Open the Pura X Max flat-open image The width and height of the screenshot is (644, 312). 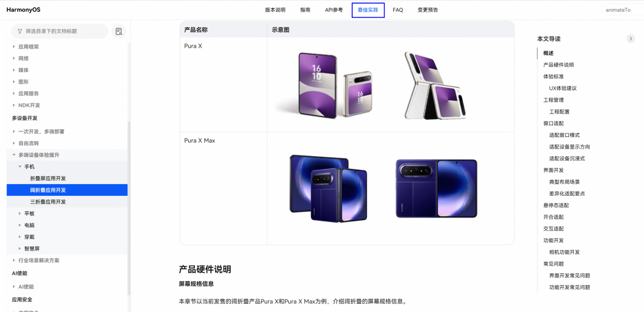[436, 188]
